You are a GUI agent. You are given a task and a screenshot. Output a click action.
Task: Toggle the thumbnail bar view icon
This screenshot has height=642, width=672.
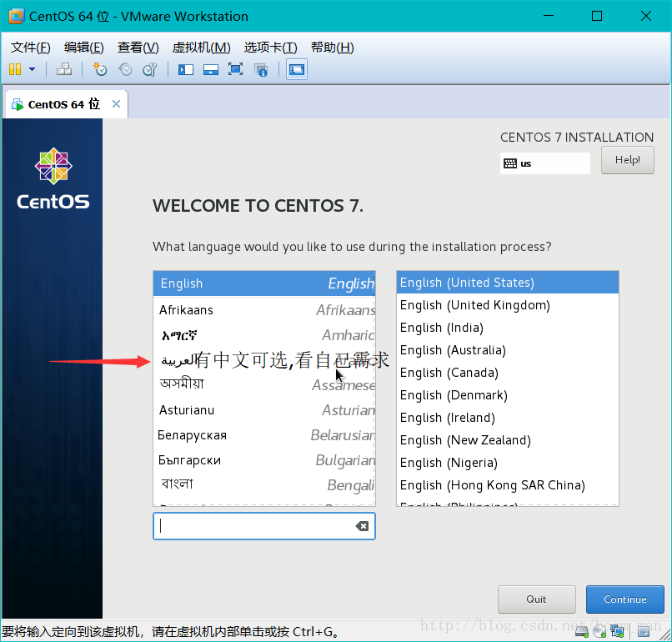(210, 69)
